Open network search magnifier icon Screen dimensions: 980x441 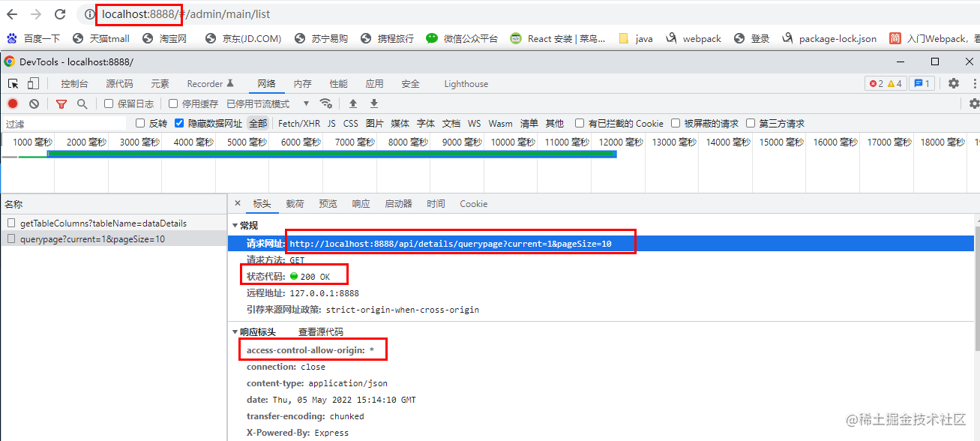pyautogui.click(x=82, y=103)
